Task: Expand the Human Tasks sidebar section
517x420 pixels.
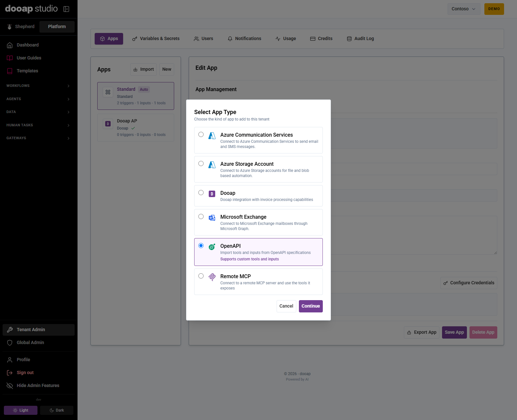Action: 38,125
